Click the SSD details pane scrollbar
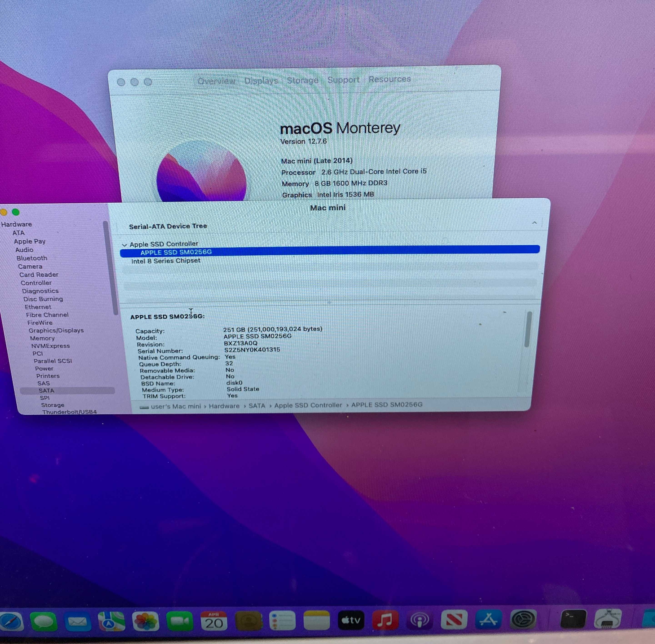 (527, 329)
